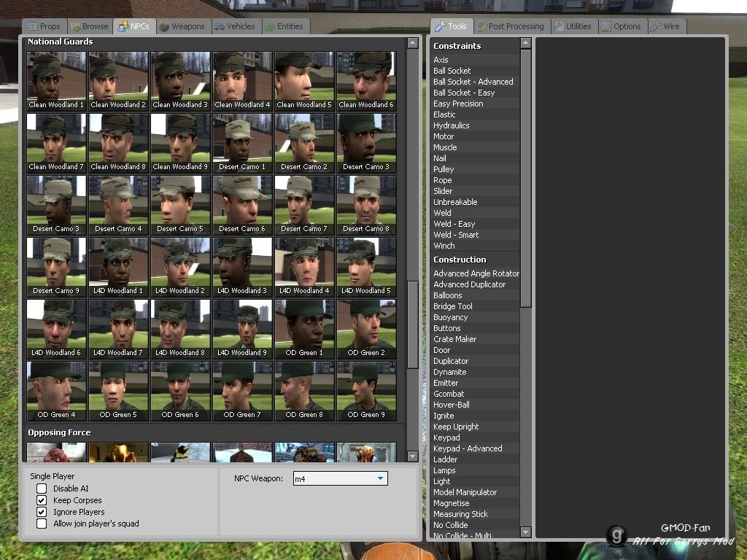747x560 pixels.
Task: Select the Axis constraint tool
Action: [476, 60]
